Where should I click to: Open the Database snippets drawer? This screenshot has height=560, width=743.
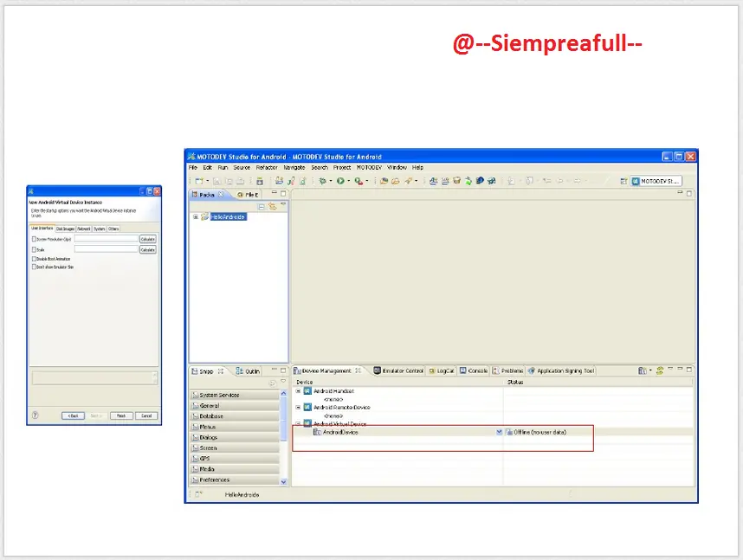235,416
